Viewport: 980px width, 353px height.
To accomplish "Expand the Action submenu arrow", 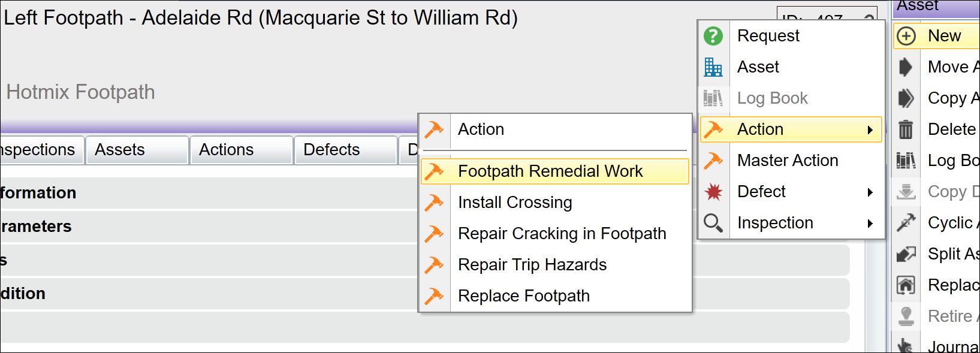I will pos(870,130).
